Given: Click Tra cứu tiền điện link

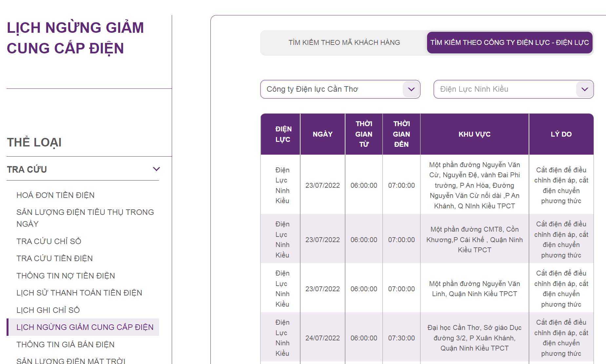Looking at the screenshot, I should pos(54,259).
